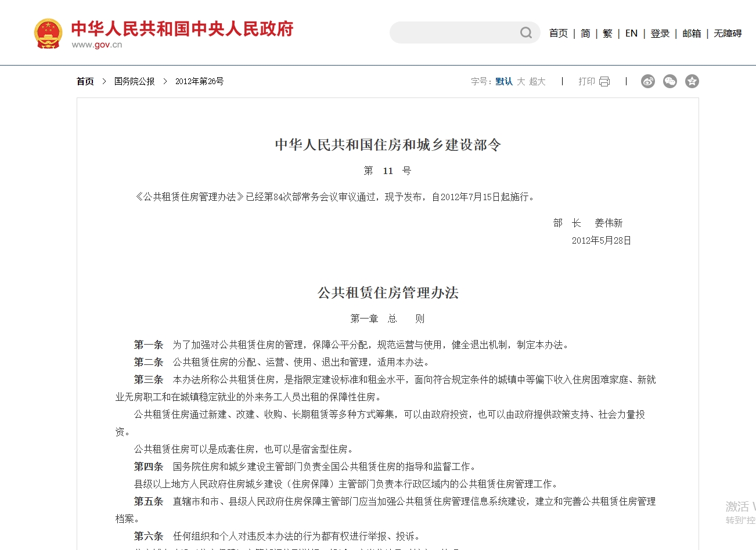Share article via WeChat icon
This screenshot has width=756, height=550.
pyautogui.click(x=670, y=82)
